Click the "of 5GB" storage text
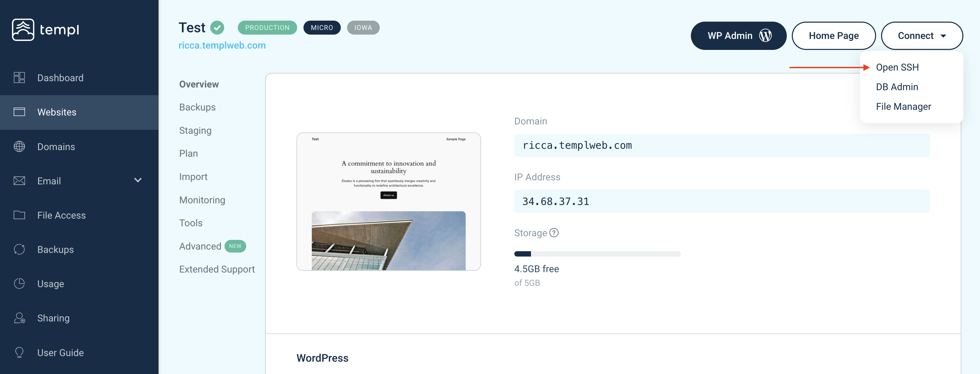980x374 pixels. click(x=527, y=283)
